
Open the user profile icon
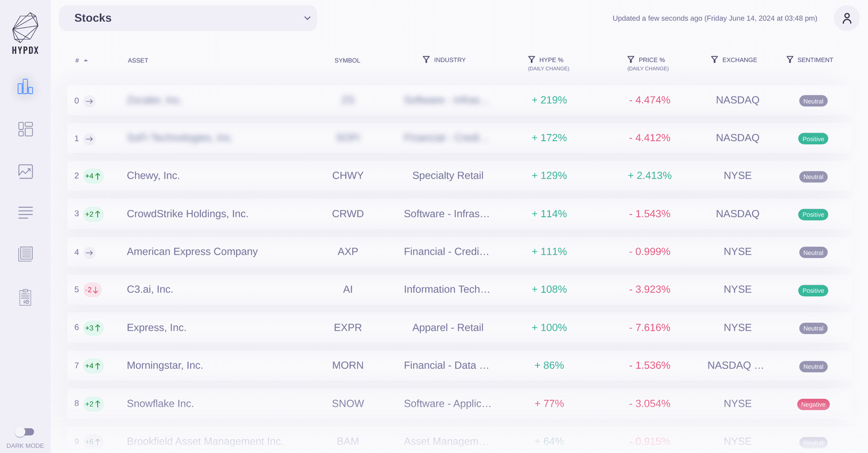[x=847, y=18]
